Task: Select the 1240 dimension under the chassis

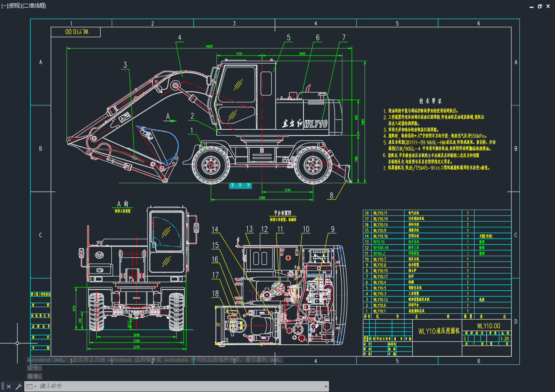Action: click(x=287, y=190)
